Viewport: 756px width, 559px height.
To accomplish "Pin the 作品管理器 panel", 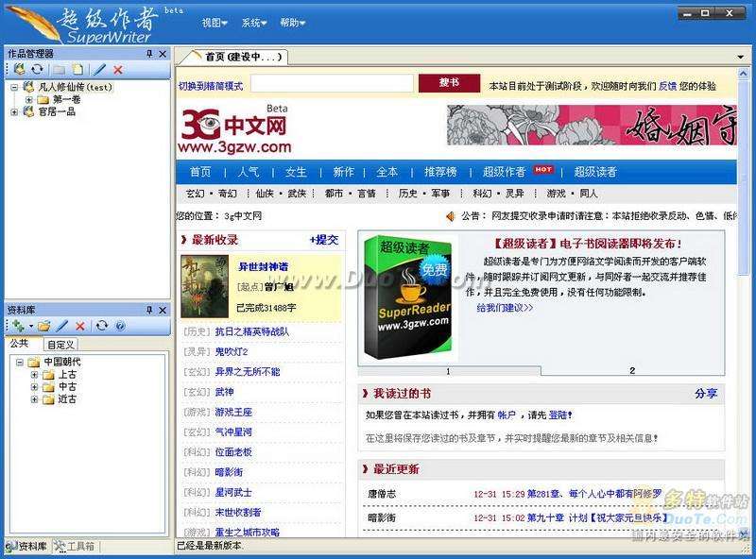I will (x=149, y=54).
